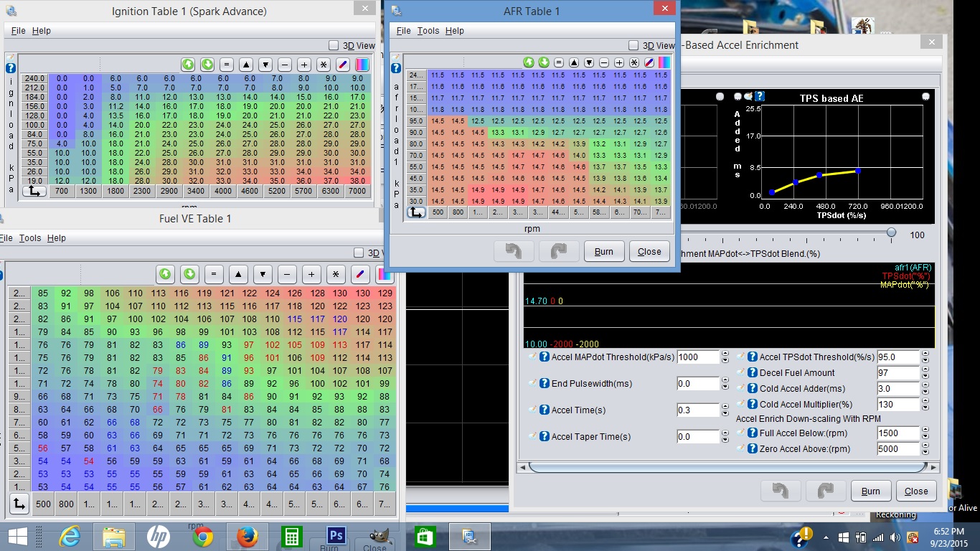This screenshot has width=980, height=551.
Task: Click help icon next to Decel Fuel Amount
Action: pyautogui.click(x=753, y=372)
